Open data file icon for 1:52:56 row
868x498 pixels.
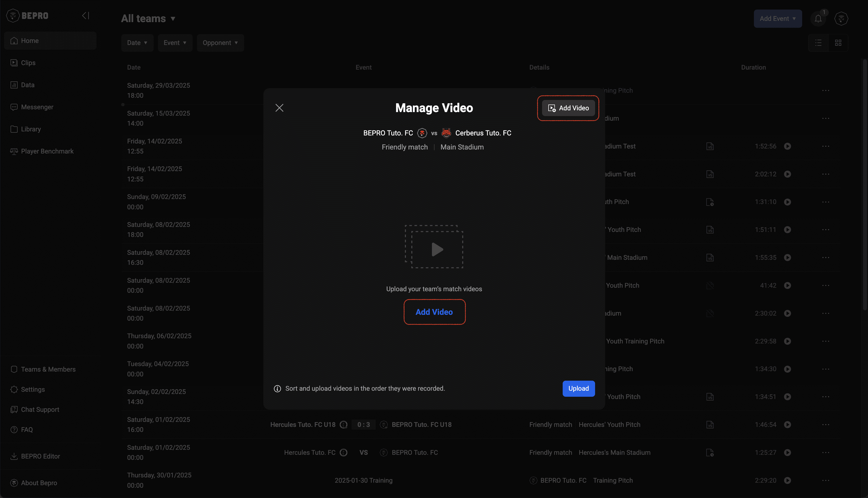tap(710, 146)
